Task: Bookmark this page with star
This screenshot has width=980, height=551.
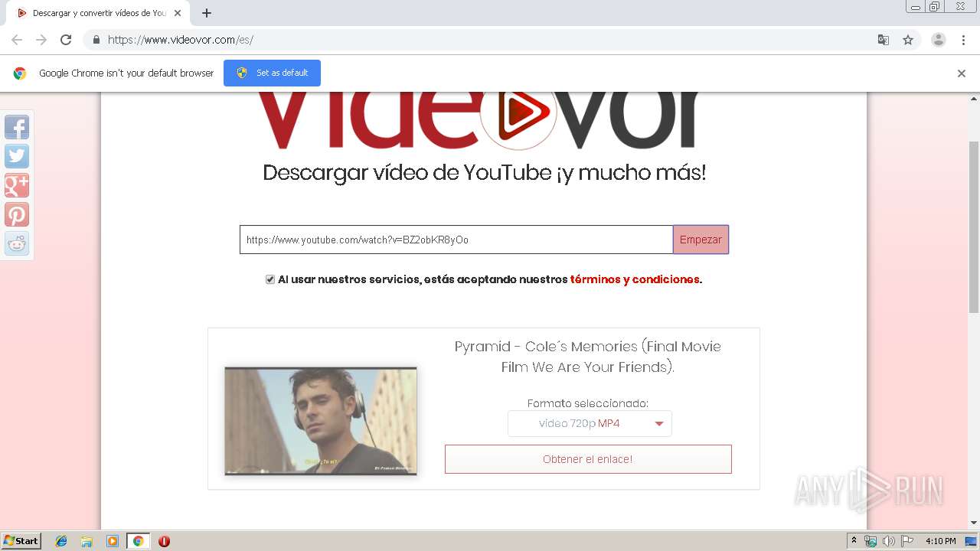Action: pos(908,40)
